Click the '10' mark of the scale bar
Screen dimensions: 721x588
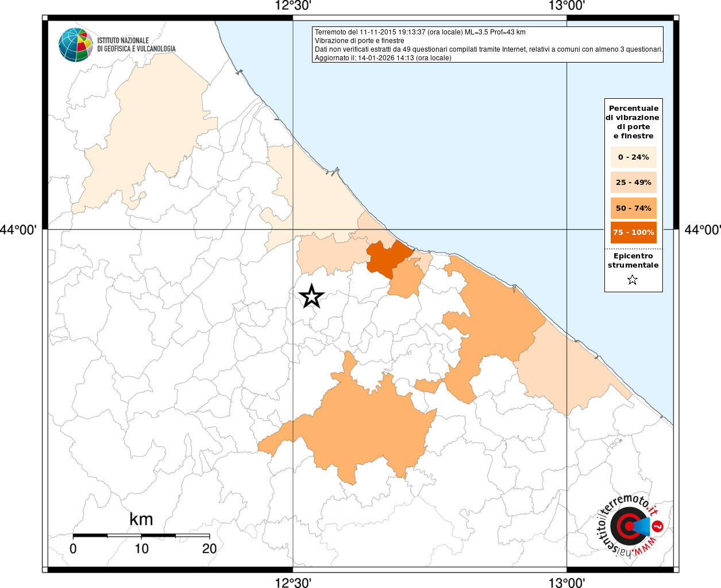(141, 548)
